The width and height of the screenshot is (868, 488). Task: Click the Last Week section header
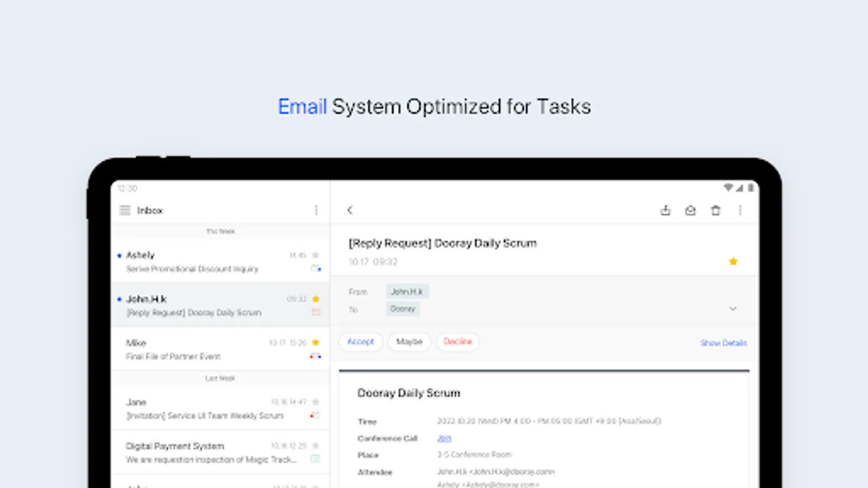[220, 378]
